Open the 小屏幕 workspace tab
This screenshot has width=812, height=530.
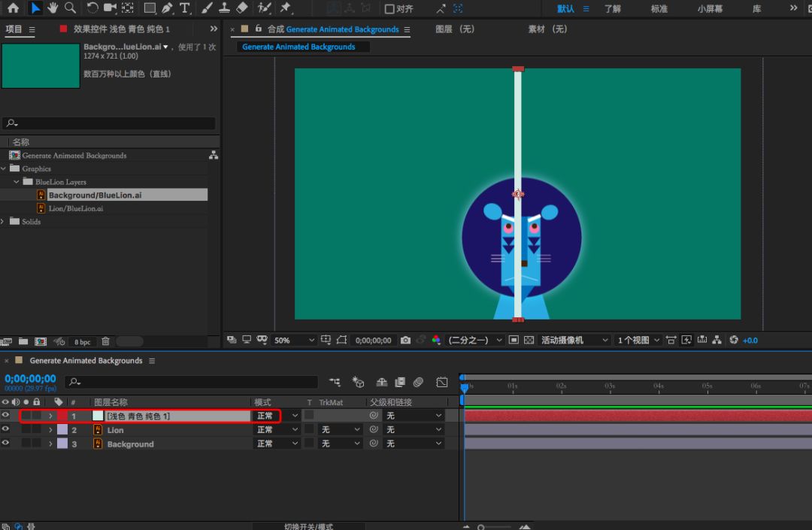click(x=710, y=9)
